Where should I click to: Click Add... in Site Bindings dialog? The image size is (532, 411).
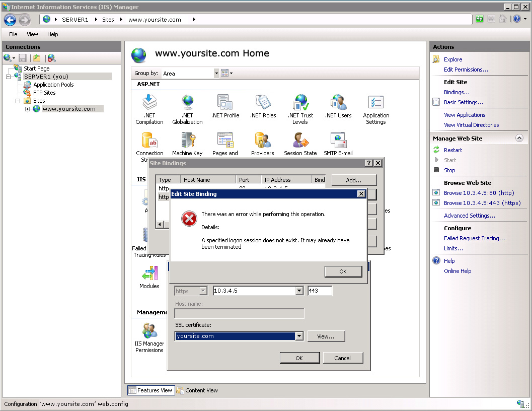tap(353, 180)
